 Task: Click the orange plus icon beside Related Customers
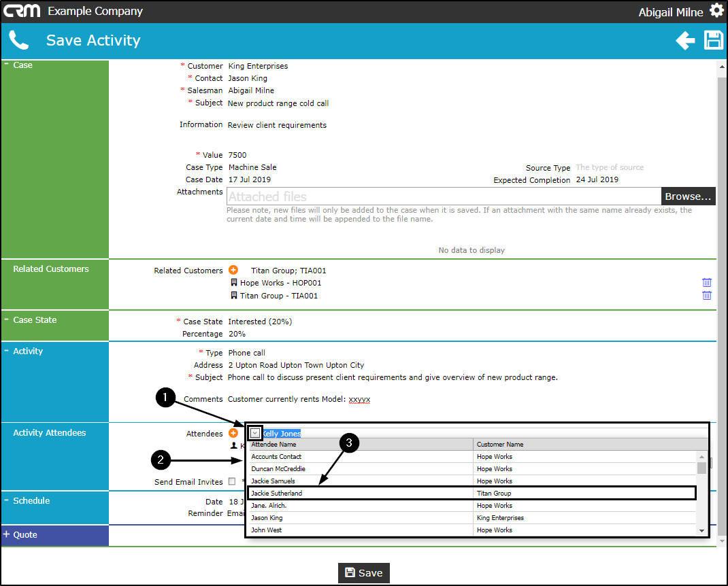[x=233, y=270]
